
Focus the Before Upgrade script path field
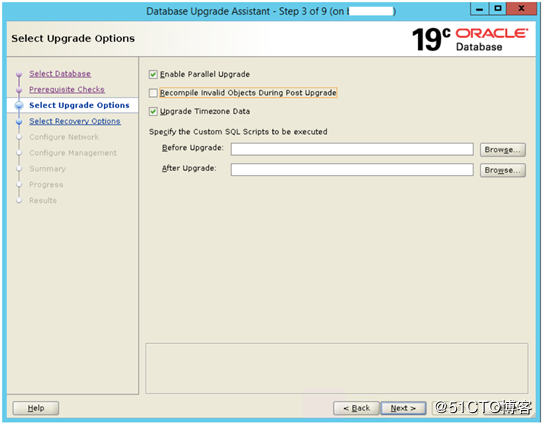(352, 149)
